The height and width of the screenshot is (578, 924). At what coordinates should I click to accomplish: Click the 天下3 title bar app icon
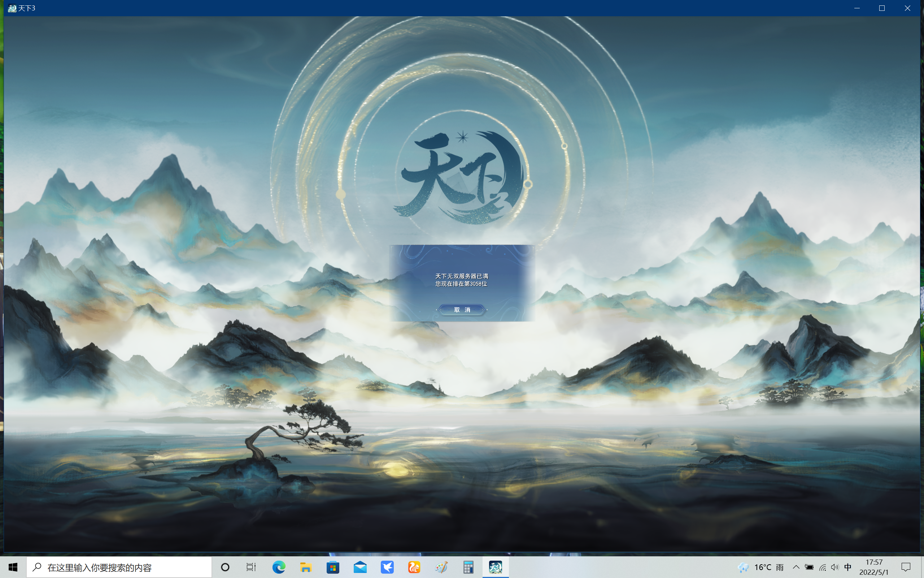coord(12,8)
